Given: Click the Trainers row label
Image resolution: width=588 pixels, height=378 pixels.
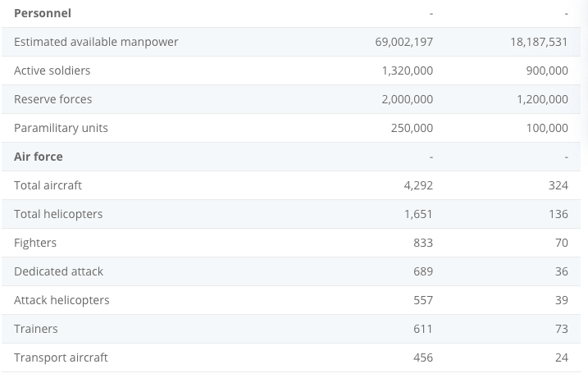Looking at the screenshot, I should click(x=36, y=329).
